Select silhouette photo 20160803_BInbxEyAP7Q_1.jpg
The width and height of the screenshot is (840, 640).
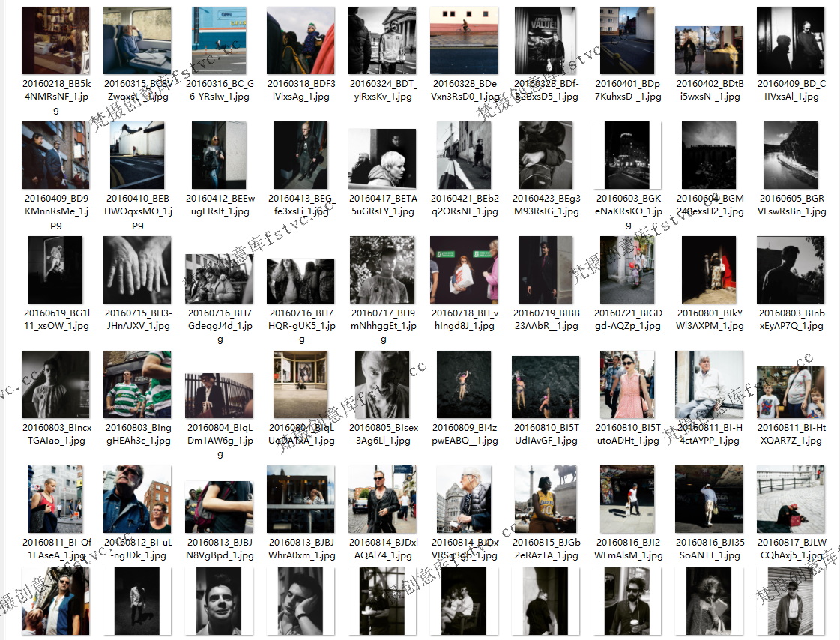coord(791,270)
